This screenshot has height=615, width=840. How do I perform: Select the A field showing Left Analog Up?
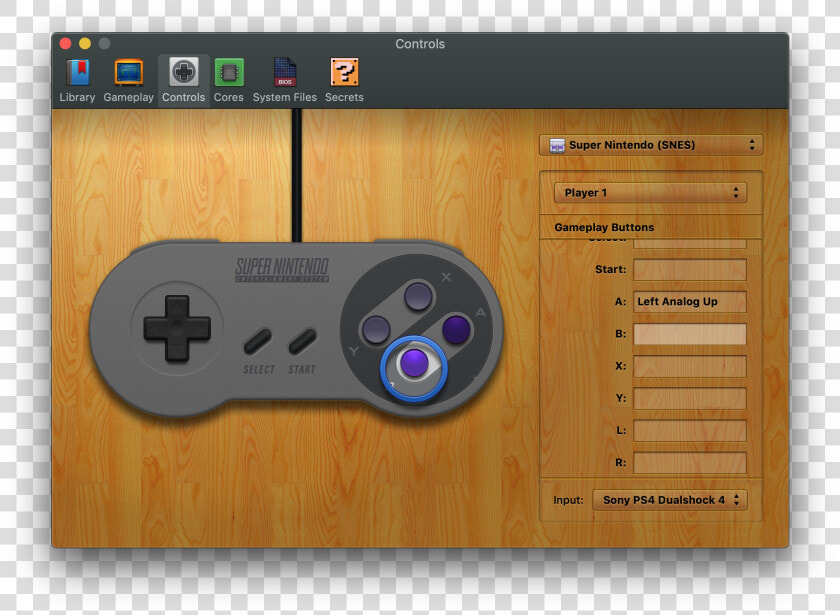tap(690, 302)
